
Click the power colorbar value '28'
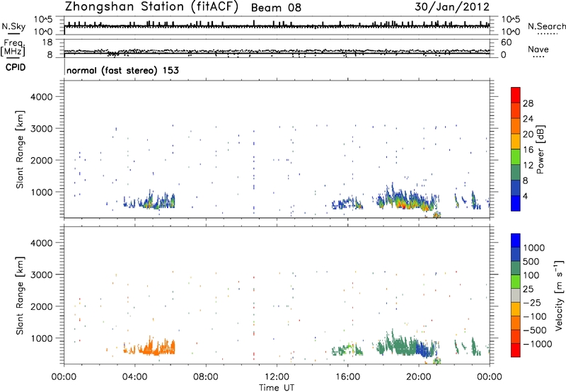click(528, 103)
